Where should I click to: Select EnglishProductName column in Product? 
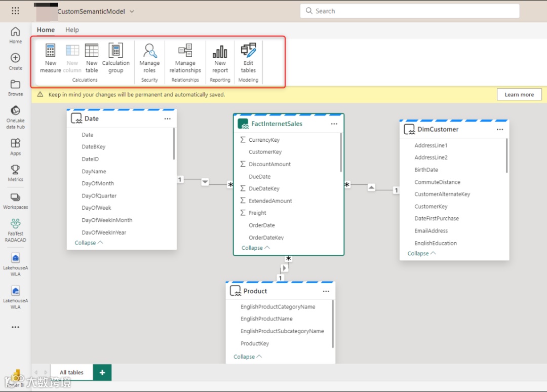click(266, 319)
